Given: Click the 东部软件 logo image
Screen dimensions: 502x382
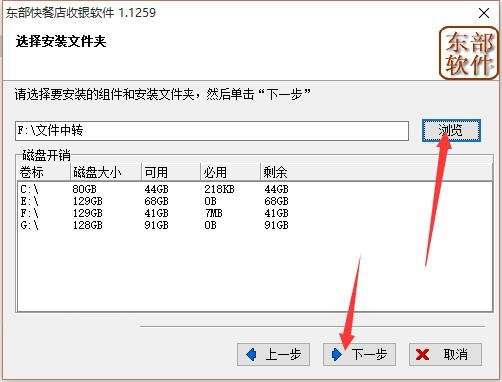Looking at the screenshot, I should point(469,53).
